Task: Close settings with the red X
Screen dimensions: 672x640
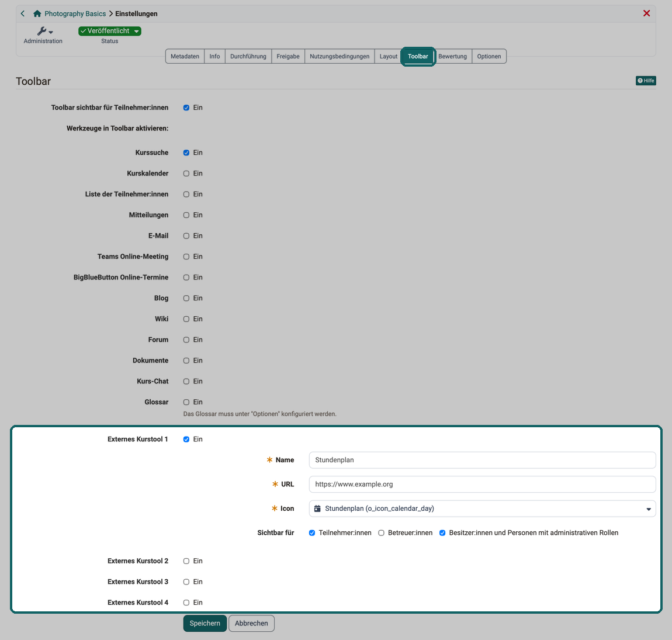Action: click(646, 13)
